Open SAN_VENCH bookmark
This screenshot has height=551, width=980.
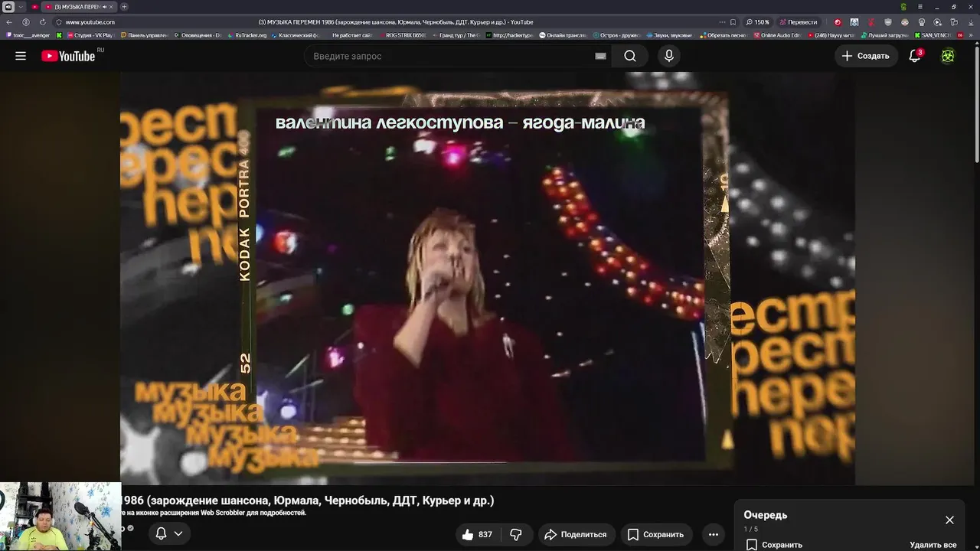coord(932,35)
